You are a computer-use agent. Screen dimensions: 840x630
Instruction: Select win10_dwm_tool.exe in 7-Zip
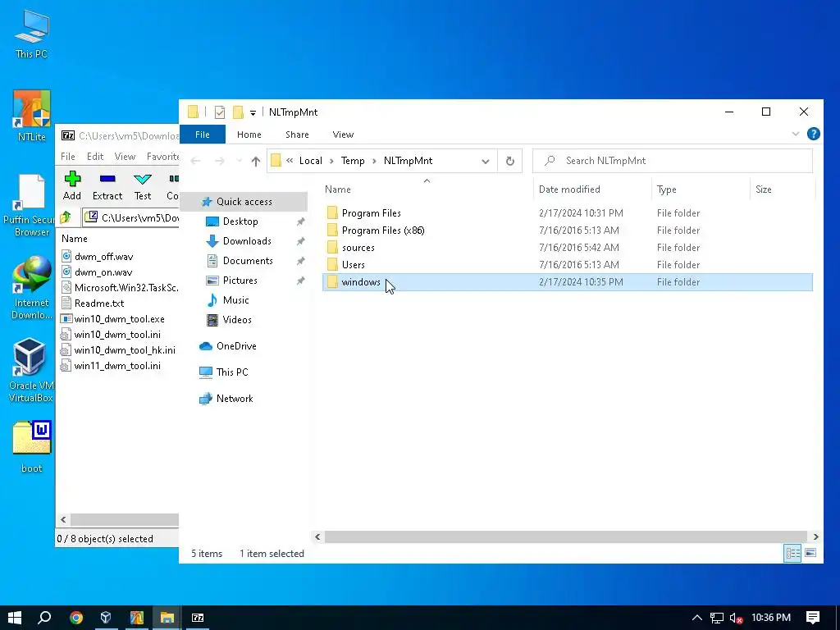point(119,319)
